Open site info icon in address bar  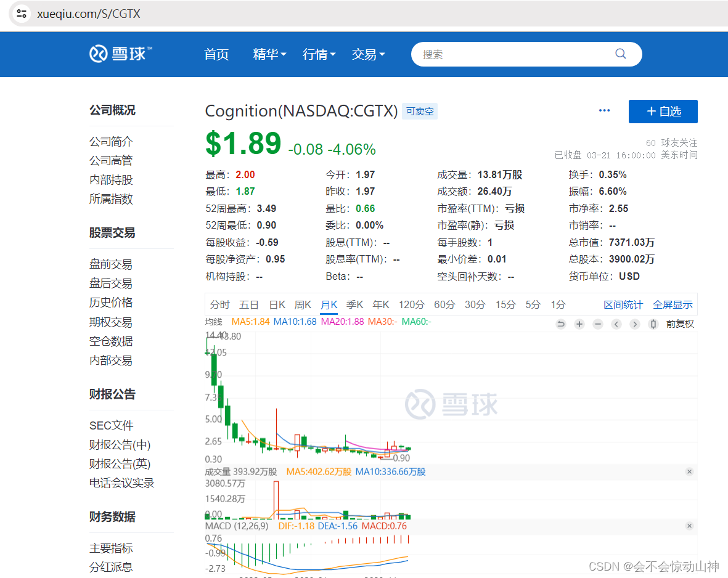tap(22, 14)
